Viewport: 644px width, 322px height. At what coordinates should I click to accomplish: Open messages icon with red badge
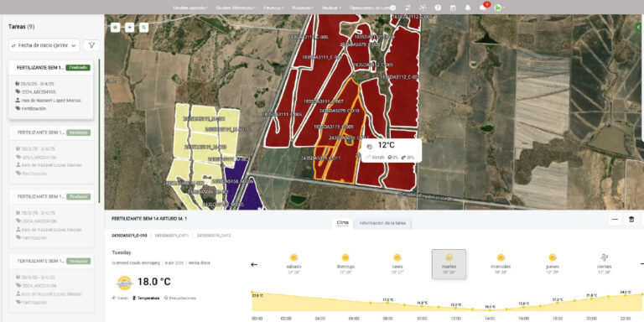tap(483, 8)
